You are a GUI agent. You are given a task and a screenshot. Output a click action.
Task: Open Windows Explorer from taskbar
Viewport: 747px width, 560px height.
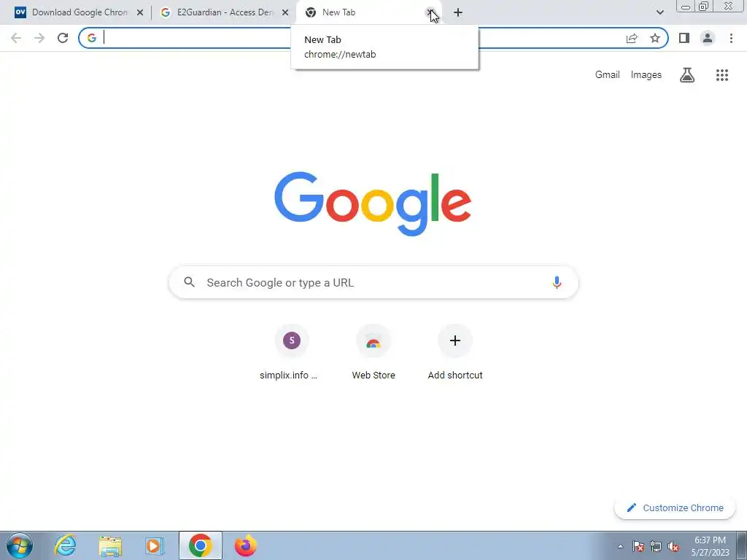(x=110, y=545)
